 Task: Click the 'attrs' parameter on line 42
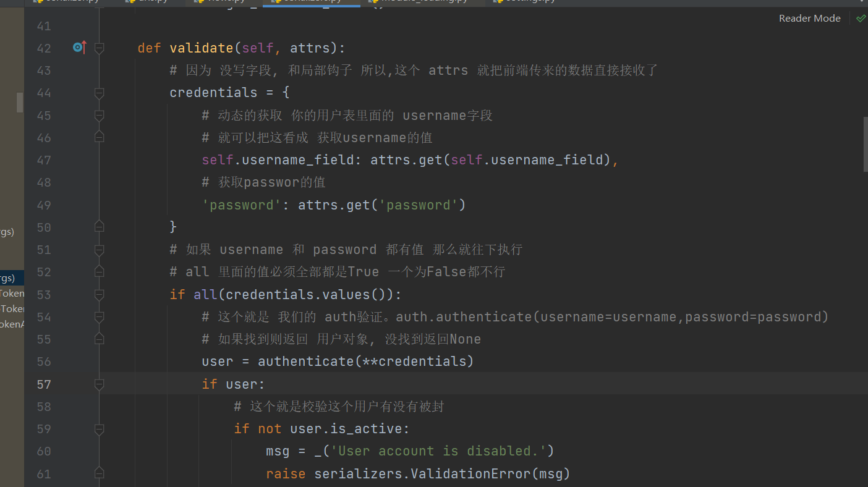click(x=310, y=48)
